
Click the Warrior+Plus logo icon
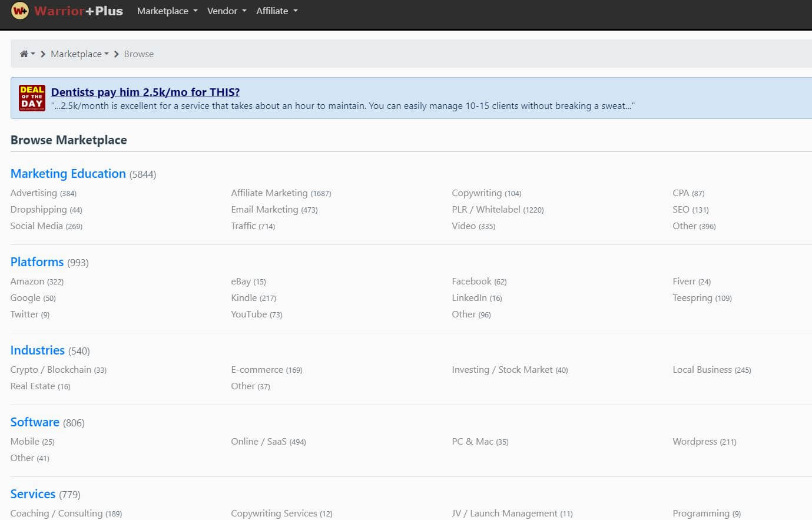20,11
